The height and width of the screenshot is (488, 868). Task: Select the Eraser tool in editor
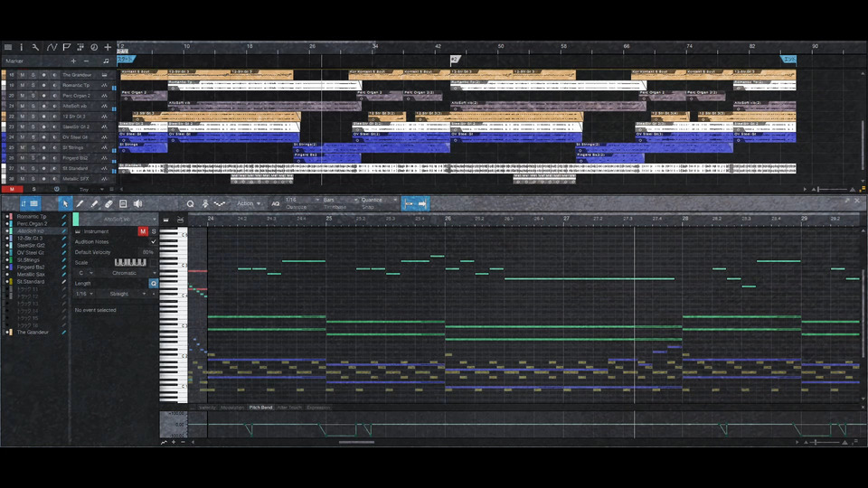click(108, 203)
